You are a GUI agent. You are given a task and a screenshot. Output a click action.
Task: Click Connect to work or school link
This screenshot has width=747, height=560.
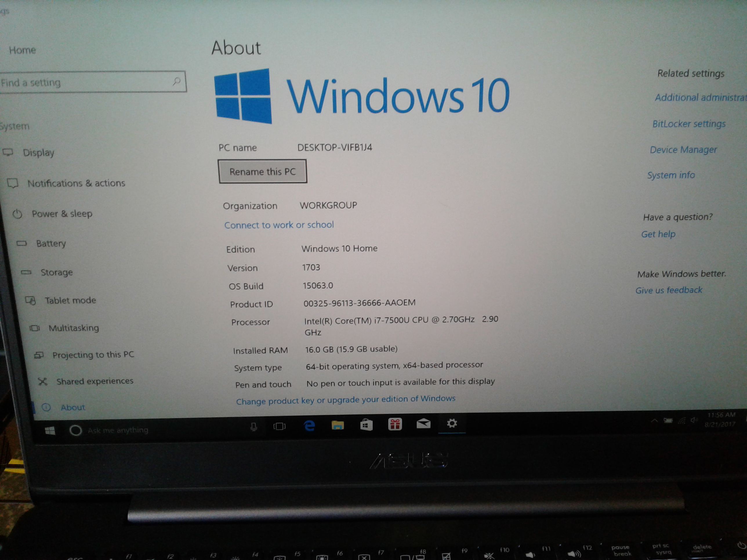pos(279,225)
